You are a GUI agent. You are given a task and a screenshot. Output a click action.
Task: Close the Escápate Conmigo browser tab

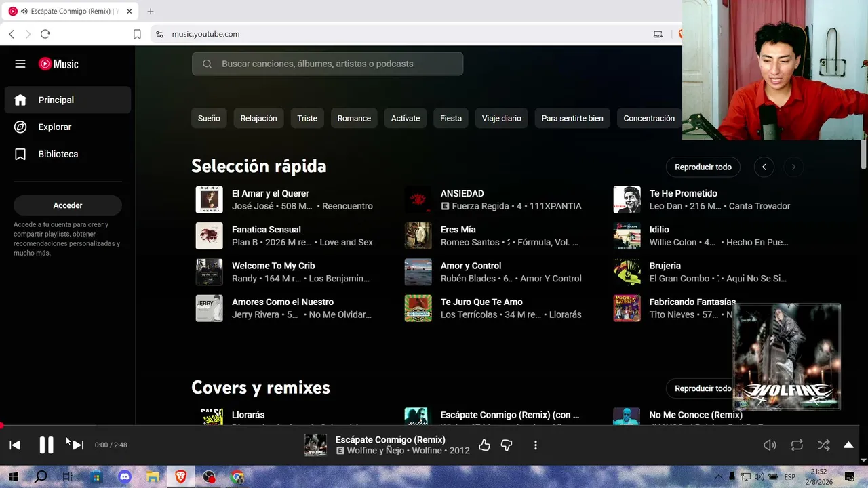tap(129, 12)
